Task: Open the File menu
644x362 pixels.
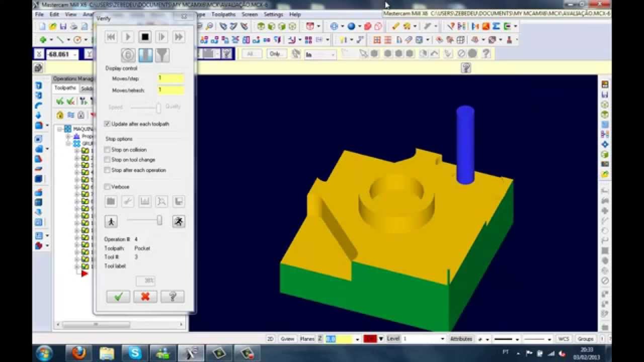Action: point(39,15)
